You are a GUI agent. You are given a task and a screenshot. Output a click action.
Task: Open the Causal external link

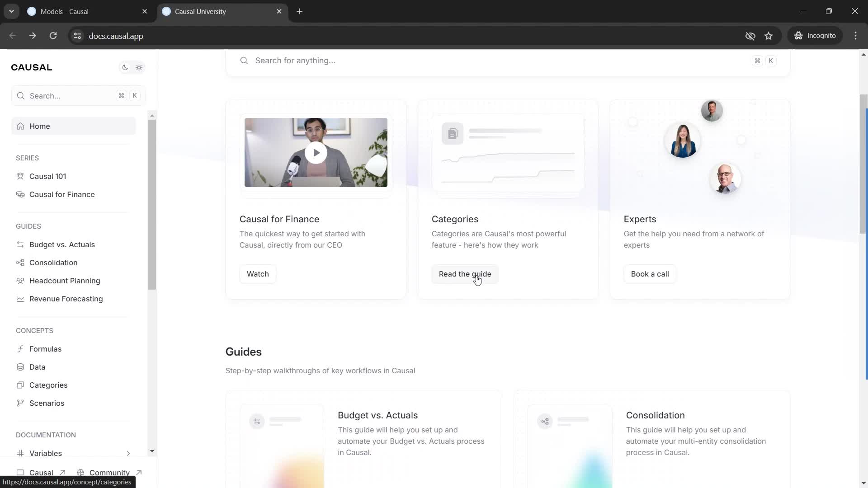(x=41, y=473)
